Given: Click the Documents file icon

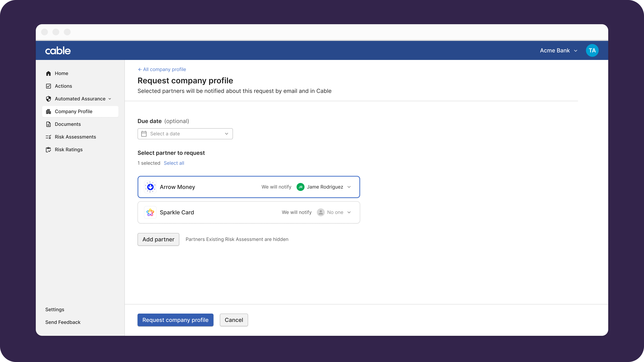Looking at the screenshot, I should click(x=48, y=124).
